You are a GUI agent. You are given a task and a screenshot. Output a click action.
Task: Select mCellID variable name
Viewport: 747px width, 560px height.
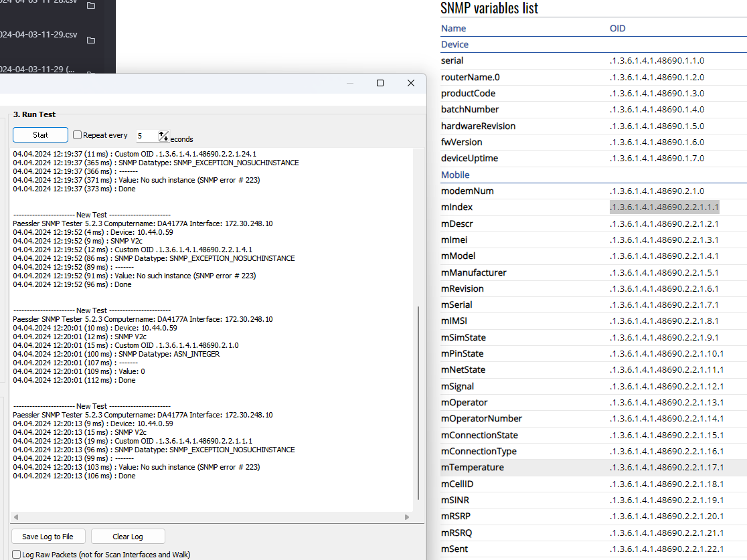click(457, 484)
